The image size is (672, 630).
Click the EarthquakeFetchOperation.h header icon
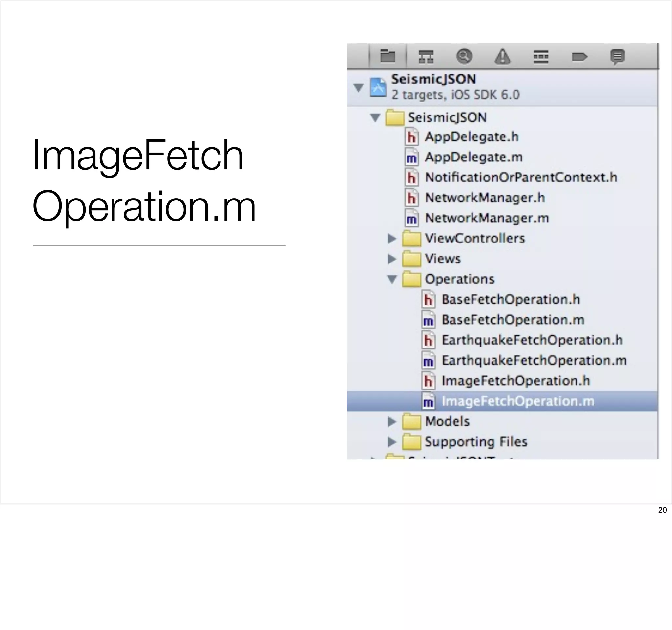pos(428,340)
